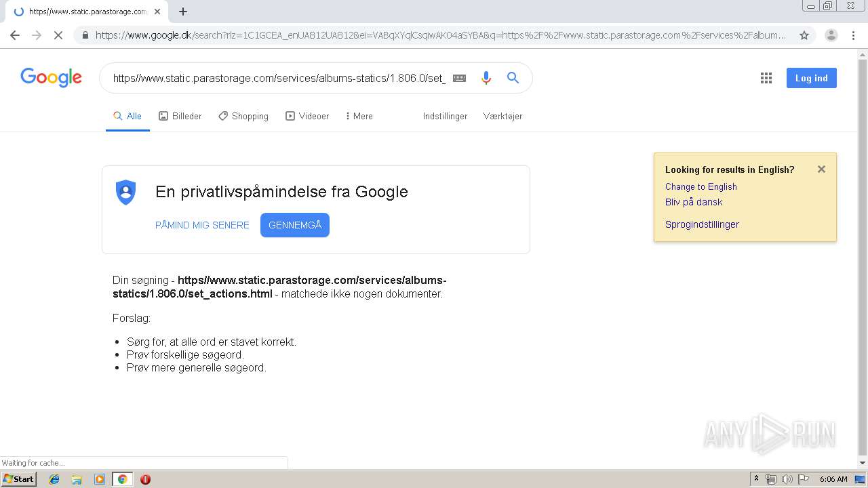The height and width of the screenshot is (488, 868).
Task: Start voice search with the microphone icon
Action: click(486, 78)
